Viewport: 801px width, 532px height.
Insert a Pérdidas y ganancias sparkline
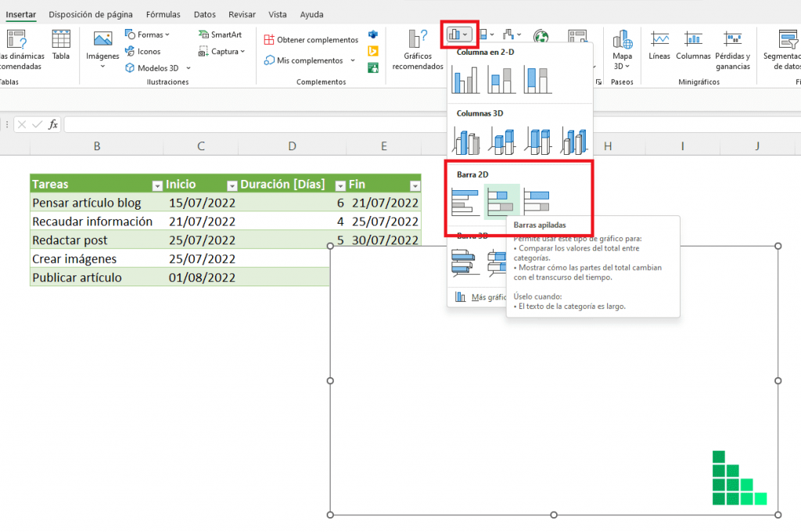pos(732,50)
